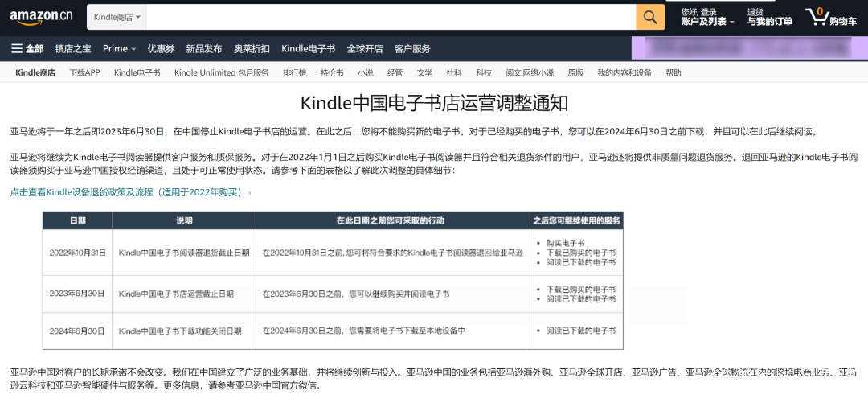Go to 奥莱折扣 navigation item
This screenshot has width=868, height=399.
[x=252, y=49]
